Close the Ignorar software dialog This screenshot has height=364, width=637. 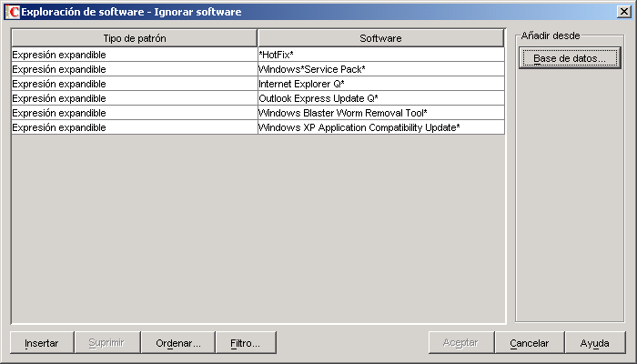(x=623, y=12)
